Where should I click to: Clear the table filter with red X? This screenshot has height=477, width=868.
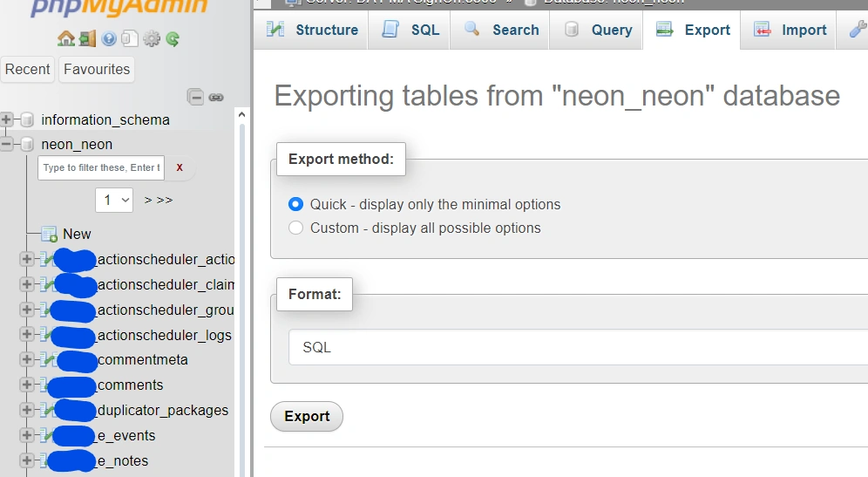(180, 167)
